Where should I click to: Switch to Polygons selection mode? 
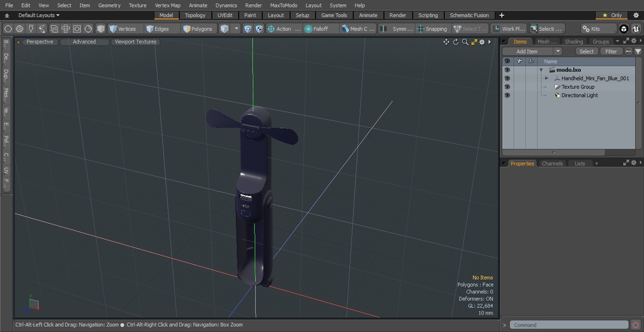click(x=198, y=29)
